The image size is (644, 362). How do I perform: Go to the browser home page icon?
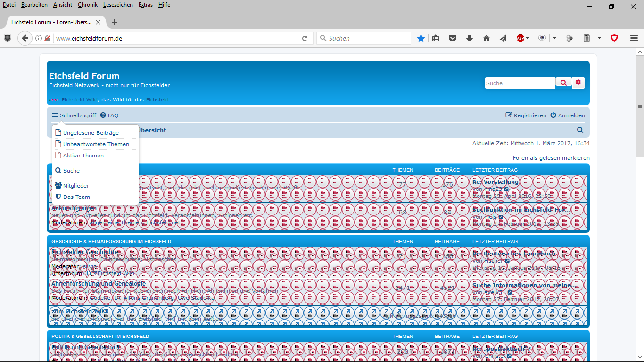[486, 38]
